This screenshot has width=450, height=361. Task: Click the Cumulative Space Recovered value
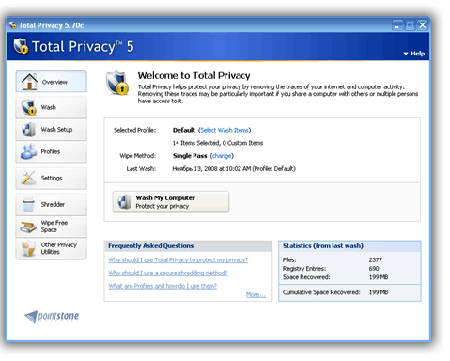[378, 292]
